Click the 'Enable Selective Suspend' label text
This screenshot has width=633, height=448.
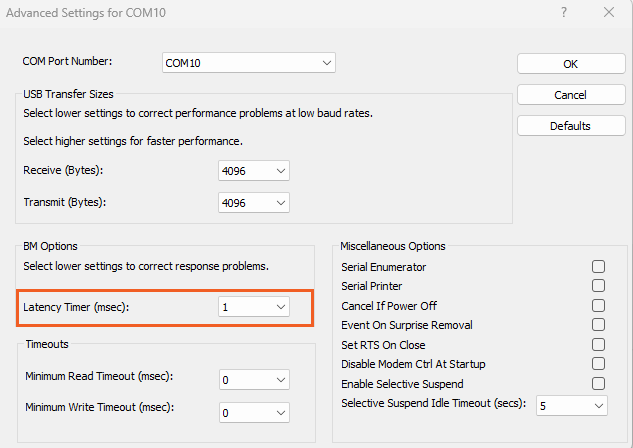pos(402,384)
